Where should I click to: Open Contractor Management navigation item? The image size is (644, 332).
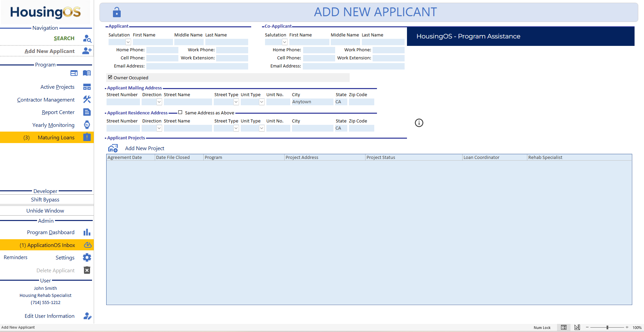[x=46, y=100]
